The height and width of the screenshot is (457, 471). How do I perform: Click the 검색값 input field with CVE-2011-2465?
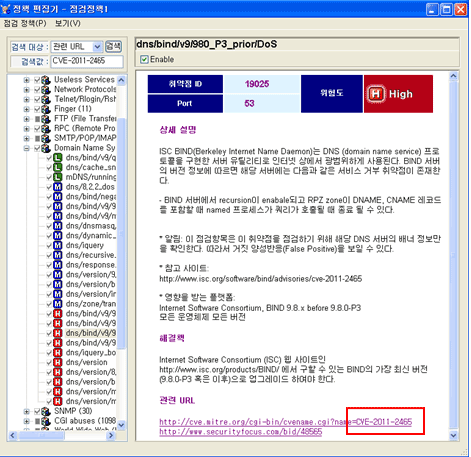tap(87, 61)
